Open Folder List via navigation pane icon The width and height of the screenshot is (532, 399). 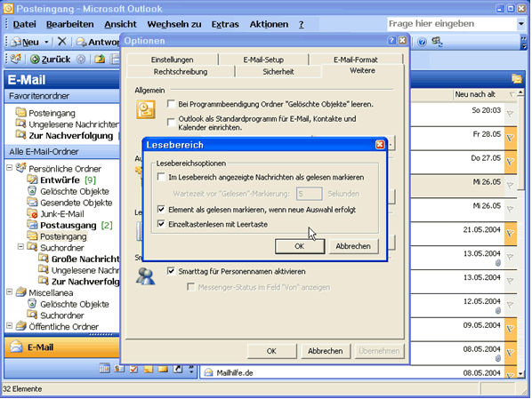click(163, 368)
